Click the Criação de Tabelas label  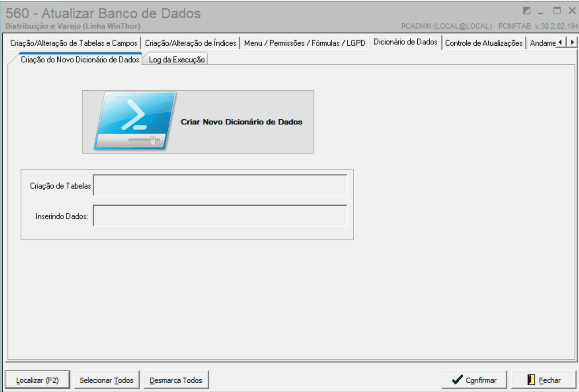tap(60, 186)
